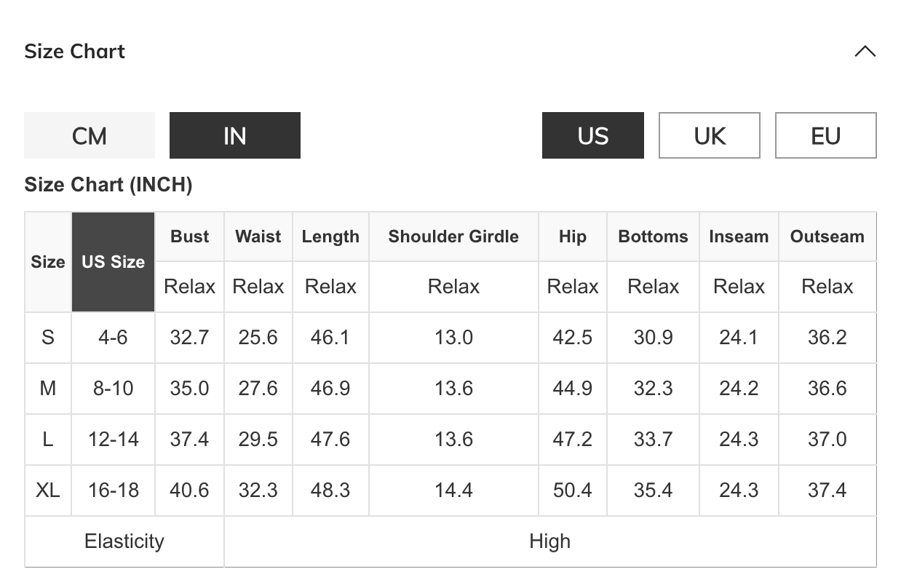917x588 pixels.
Task: Click the Elasticity row label
Action: point(124,541)
